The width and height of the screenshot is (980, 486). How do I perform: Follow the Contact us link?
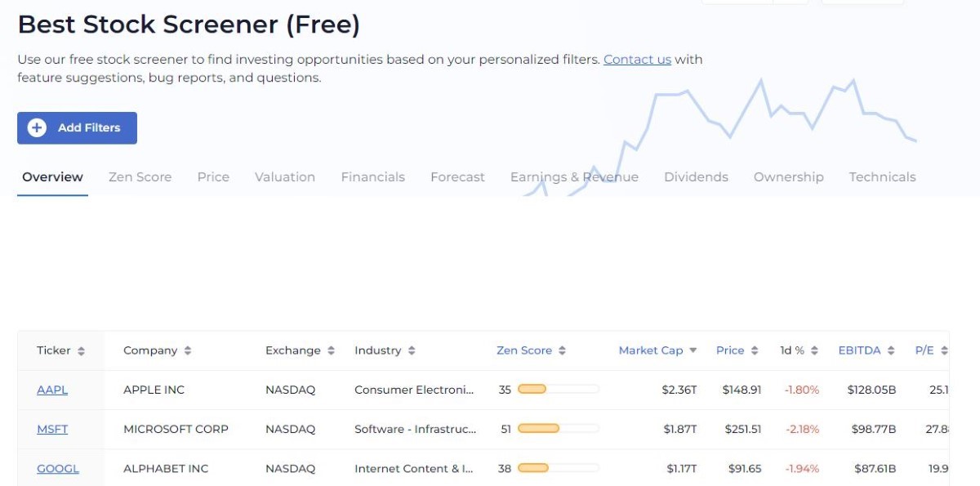[x=637, y=60]
